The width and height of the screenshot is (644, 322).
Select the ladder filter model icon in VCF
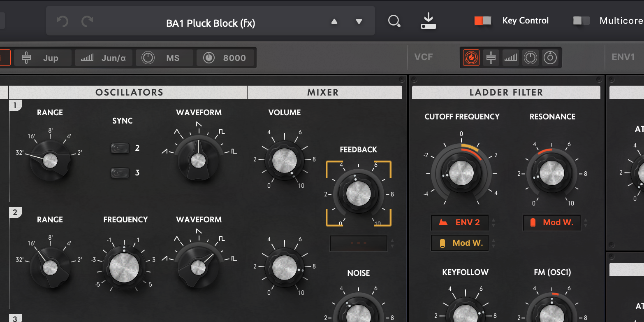471,58
